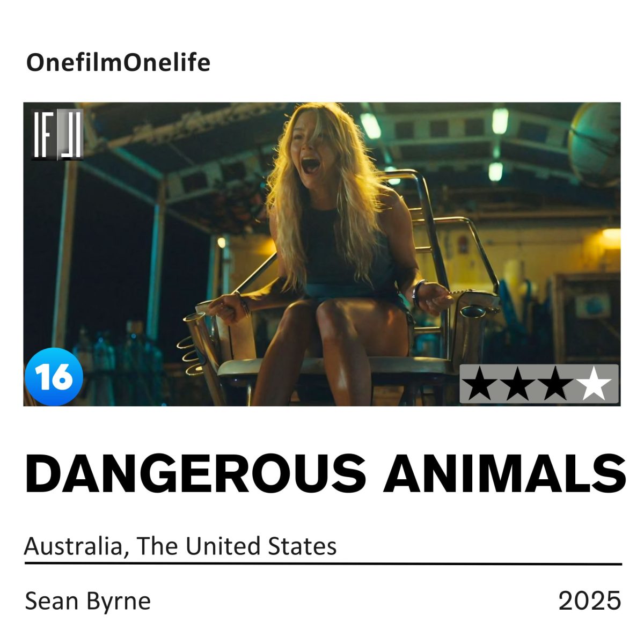644x644 pixels.
Task: Click the director name Sean Byrne
Action: (x=88, y=601)
